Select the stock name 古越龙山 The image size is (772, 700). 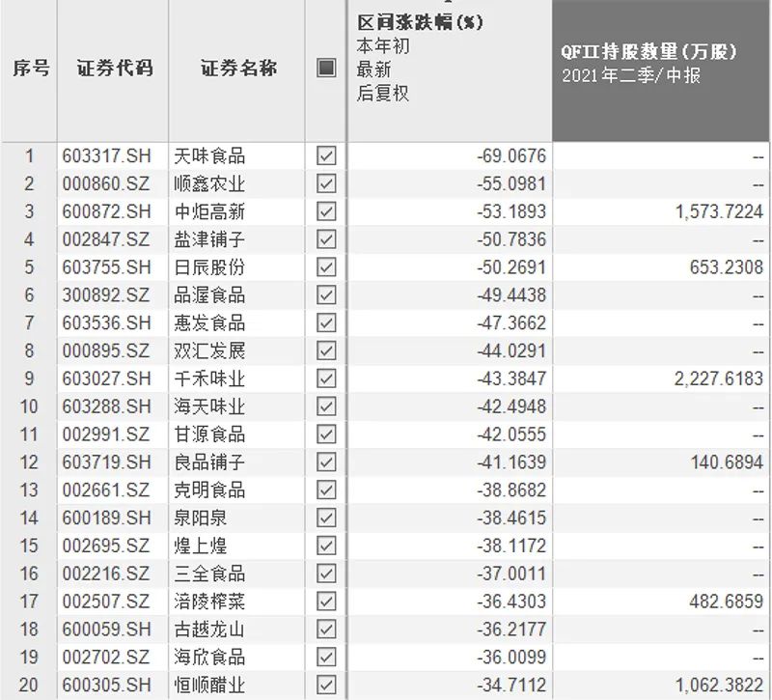209,630
